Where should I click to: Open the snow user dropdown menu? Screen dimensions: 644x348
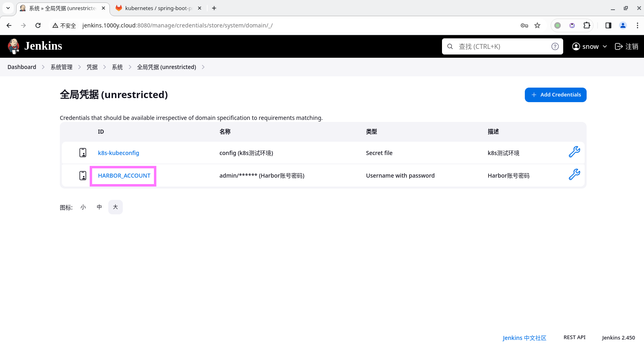590,46
